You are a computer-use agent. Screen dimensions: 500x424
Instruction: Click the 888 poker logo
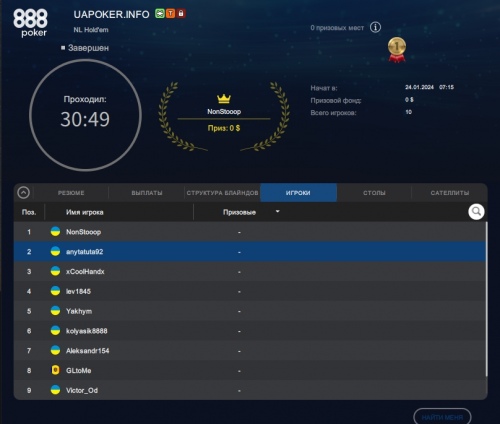pyautogui.click(x=30, y=23)
